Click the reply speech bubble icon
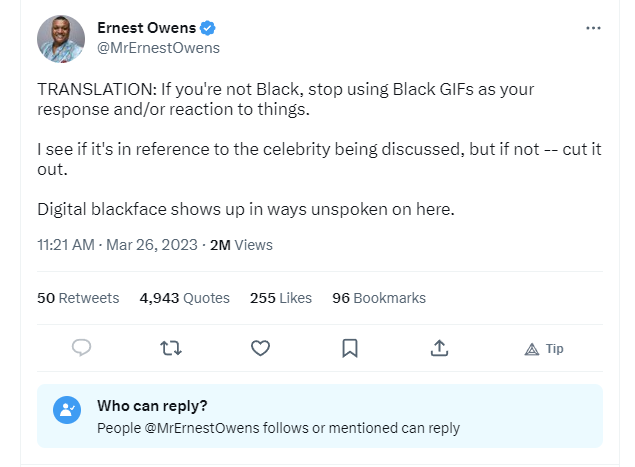635x467 pixels. tap(82, 348)
